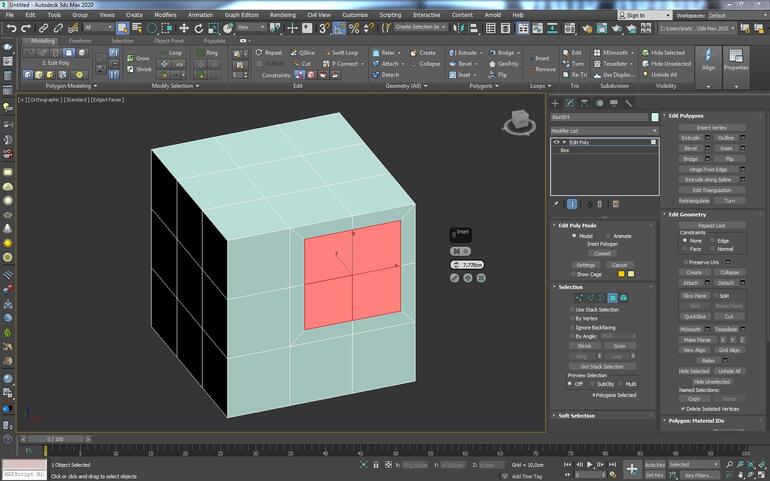Select the Model radio button
This screenshot has width=770, height=481.
574,236
